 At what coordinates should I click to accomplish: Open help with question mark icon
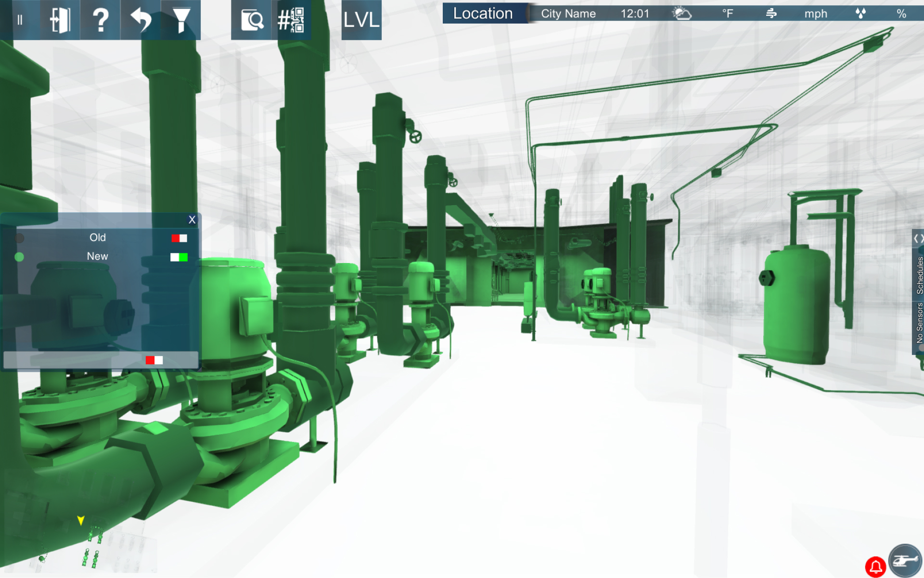[x=100, y=20]
